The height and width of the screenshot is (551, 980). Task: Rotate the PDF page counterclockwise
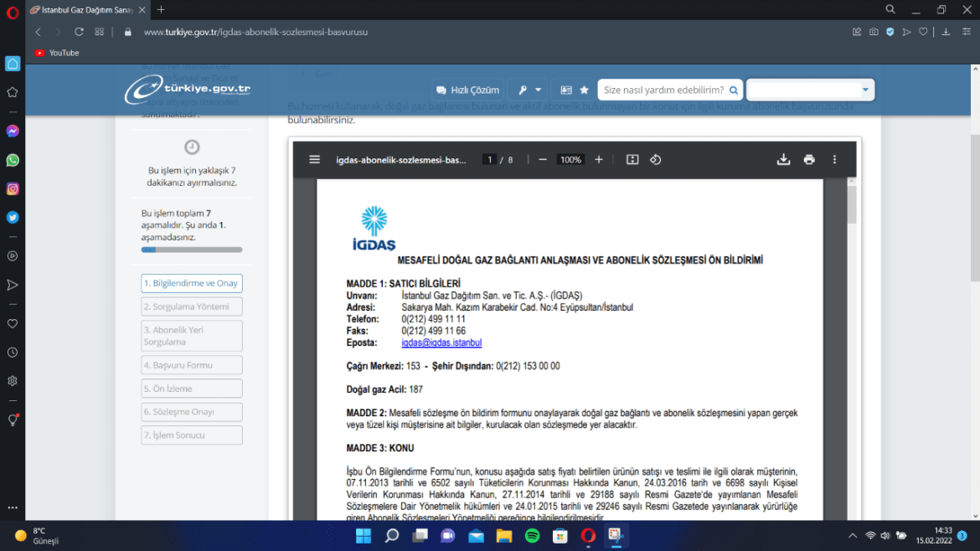tap(656, 160)
